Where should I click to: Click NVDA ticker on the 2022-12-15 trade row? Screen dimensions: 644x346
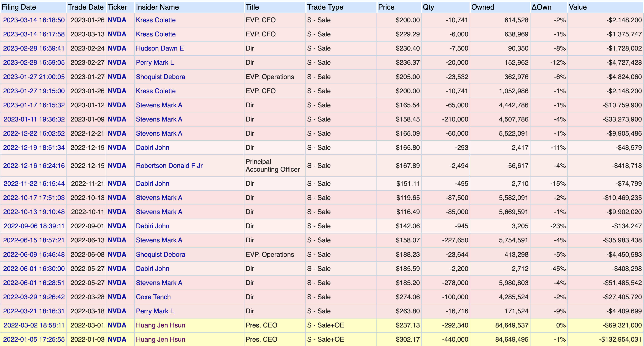point(117,166)
